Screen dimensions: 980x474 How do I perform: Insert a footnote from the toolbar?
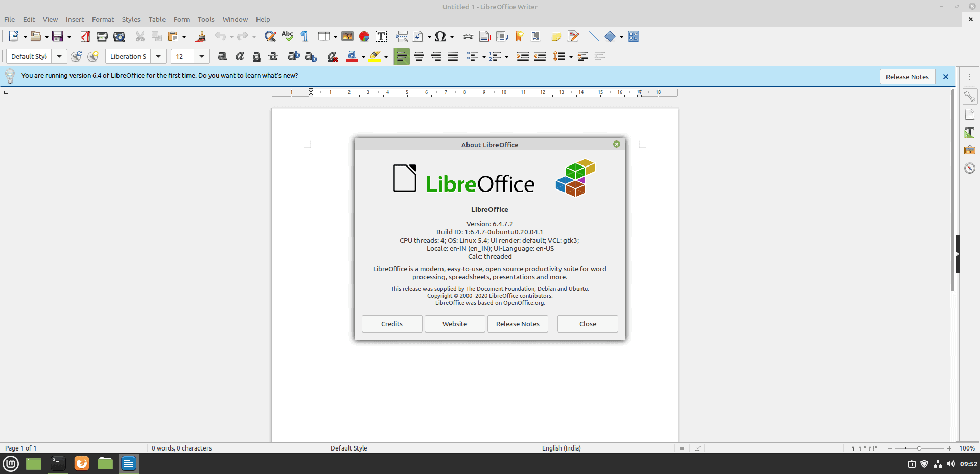click(x=485, y=36)
